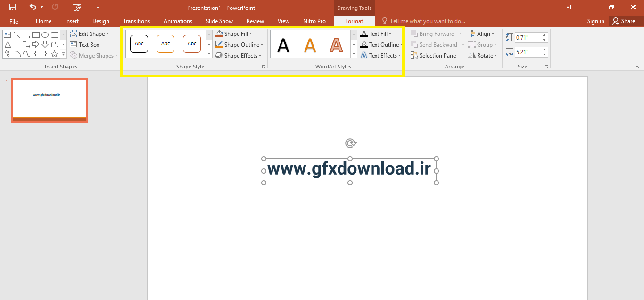Click Sign in
644x300 pixels.
[x=595, y=21]
